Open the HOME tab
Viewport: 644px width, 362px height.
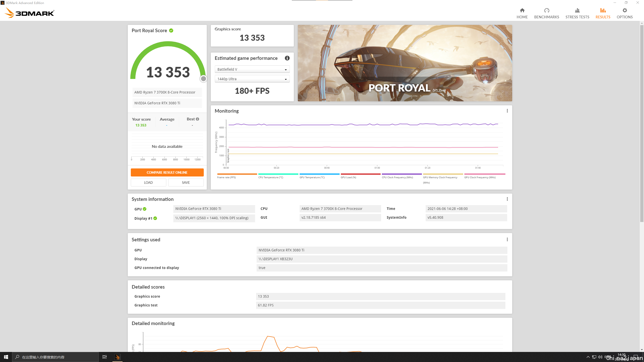coord(522,13)
